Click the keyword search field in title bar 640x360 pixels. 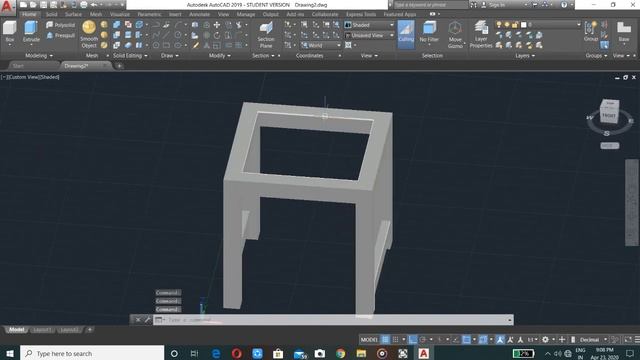pos(430,5)
